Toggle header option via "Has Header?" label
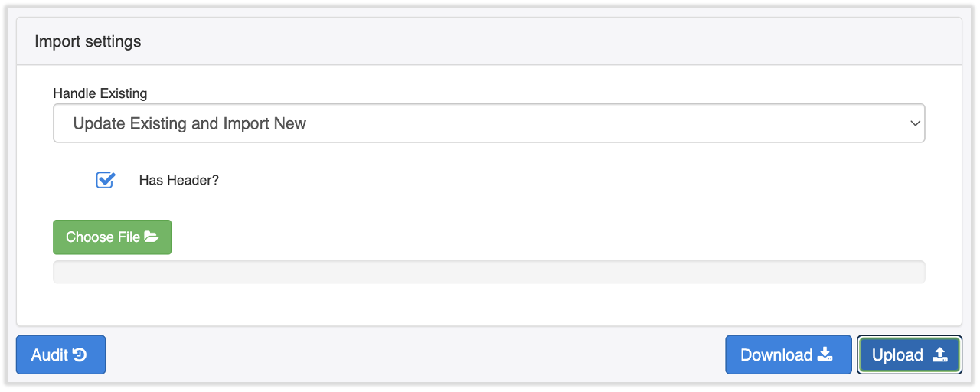This screenshot has width=980, height=392. tap(178, 181)
